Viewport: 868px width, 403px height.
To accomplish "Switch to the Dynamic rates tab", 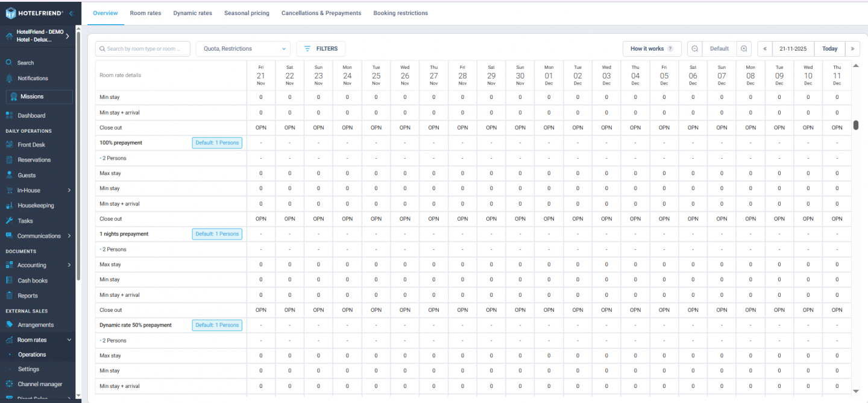I will coord(192,13).
